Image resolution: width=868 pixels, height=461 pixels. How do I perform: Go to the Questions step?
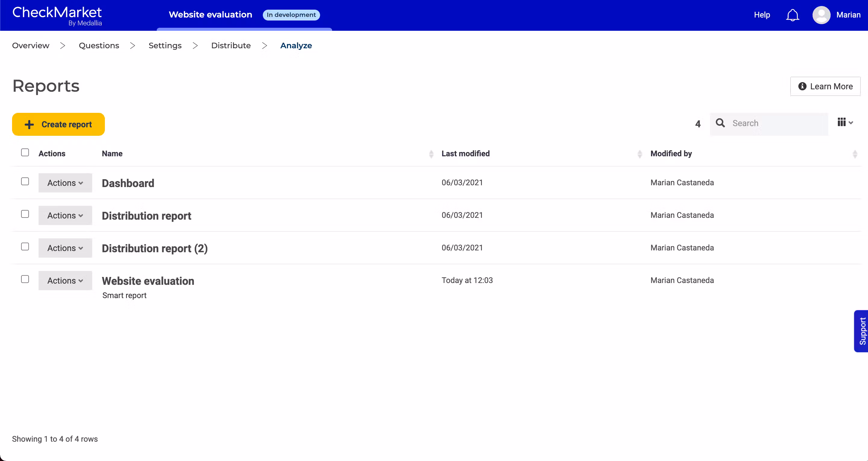(x=99, y=46)
